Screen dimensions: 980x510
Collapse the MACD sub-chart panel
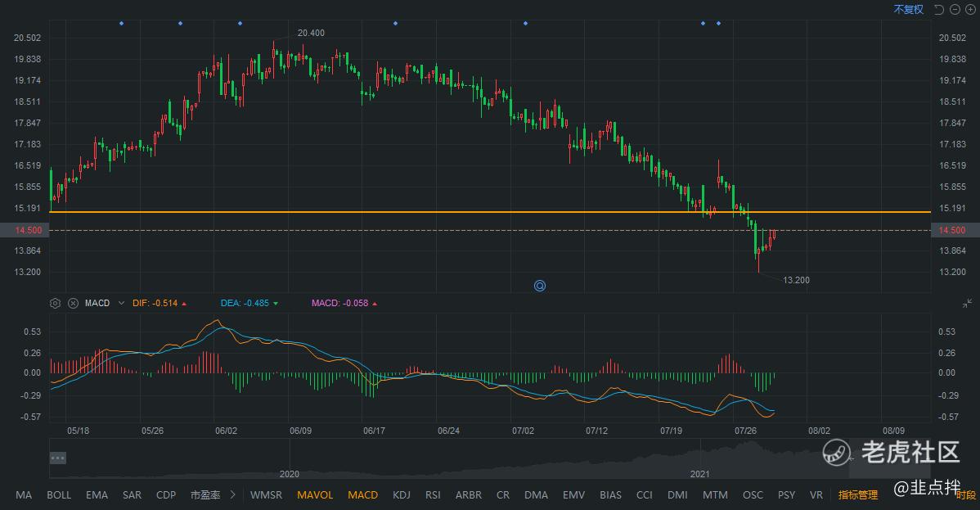968,303
